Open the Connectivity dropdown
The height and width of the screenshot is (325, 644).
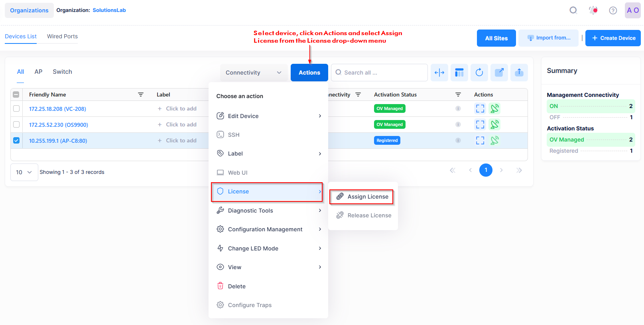tap(254, 73)
